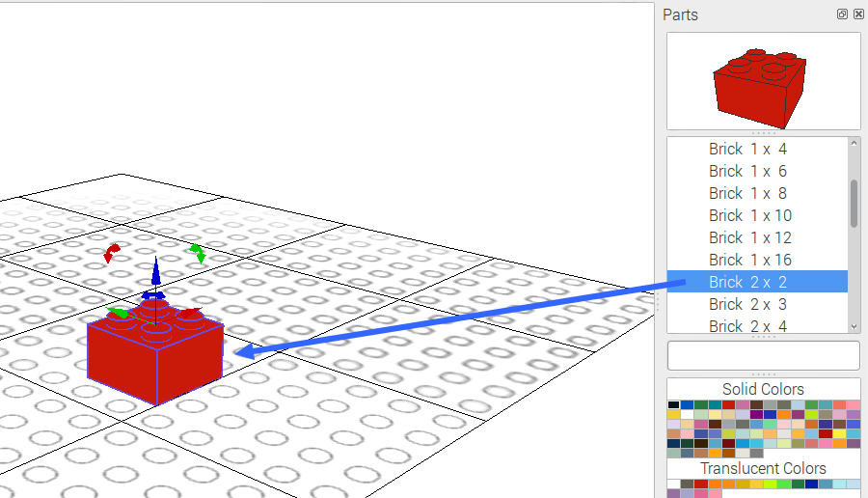Select Brick 1 x 12 in the parts list

(x=757, y=237)
